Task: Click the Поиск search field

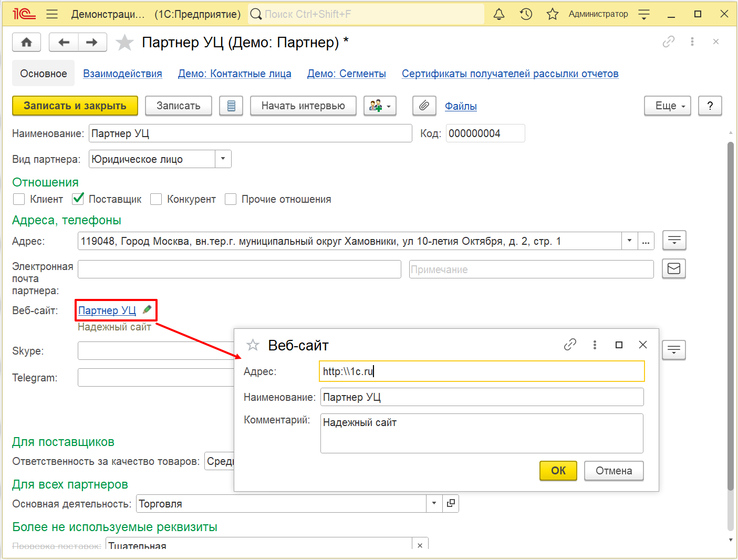Action: coord(366,14)
